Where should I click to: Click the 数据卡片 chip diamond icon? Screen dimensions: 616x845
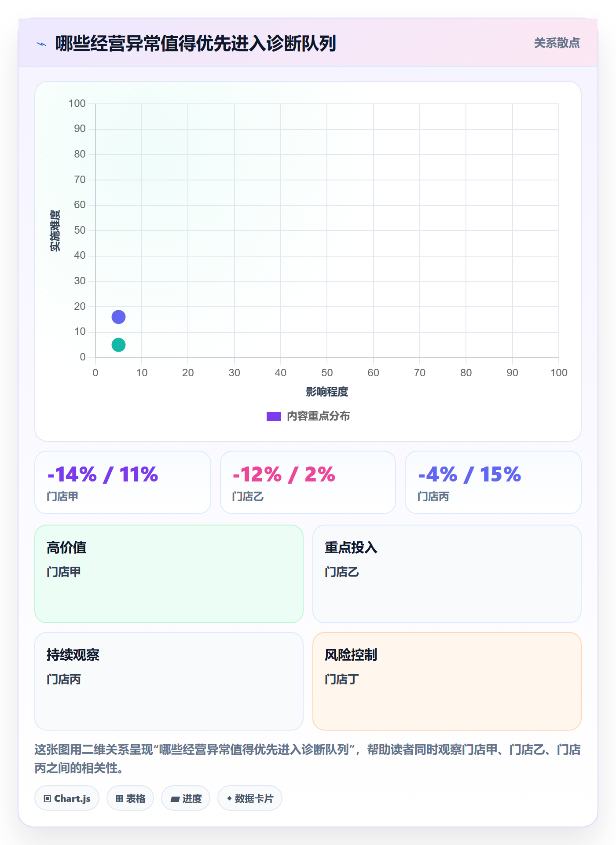229,798
